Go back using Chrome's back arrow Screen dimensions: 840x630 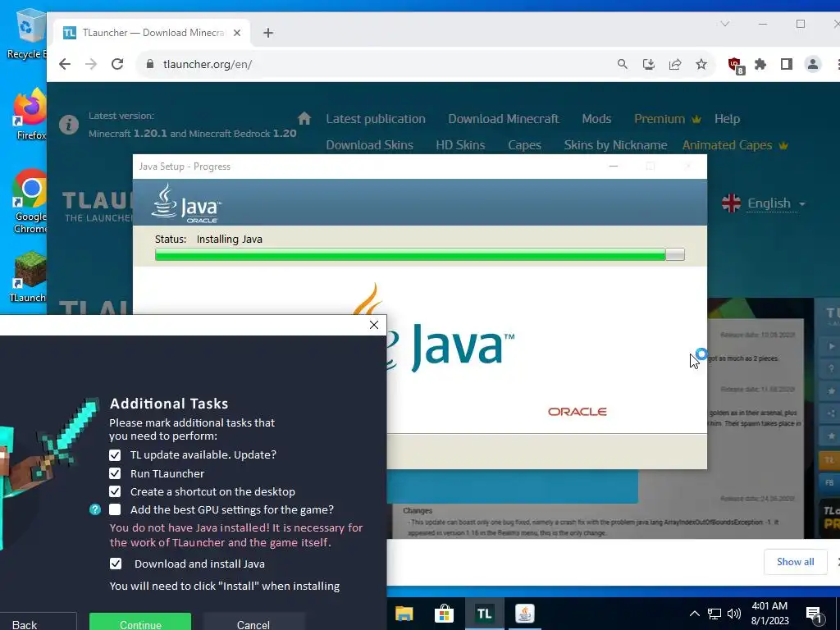coord(65,64)
